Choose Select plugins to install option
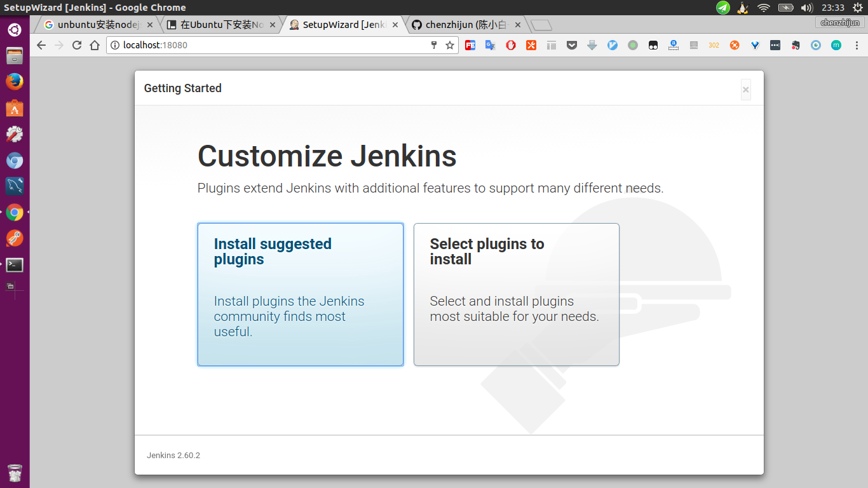Screen dimensions: 868x488 point(516,294)
